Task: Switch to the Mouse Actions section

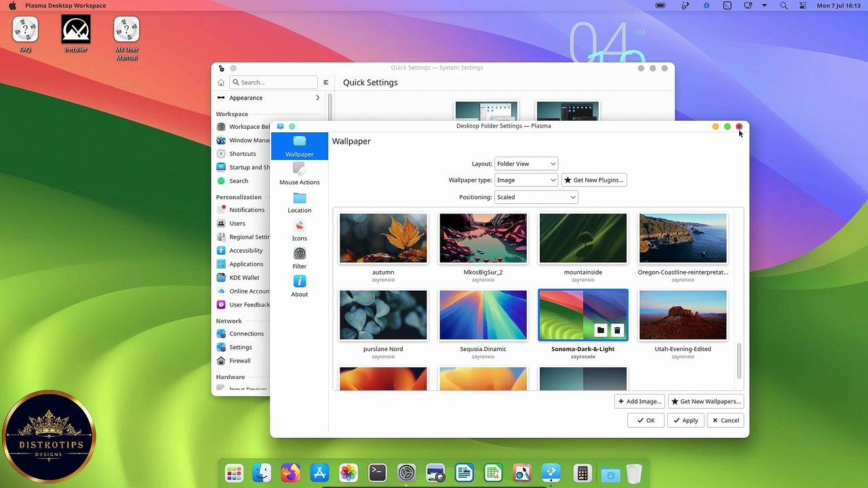Action: pyautogui.click(x=299, y=174)
